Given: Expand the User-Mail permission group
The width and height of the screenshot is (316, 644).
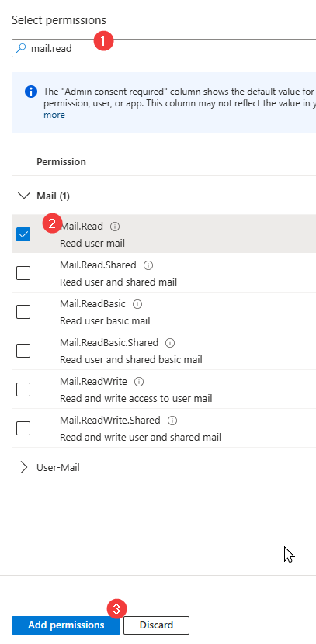Looking at the screenshot, I should coord(24,467).
